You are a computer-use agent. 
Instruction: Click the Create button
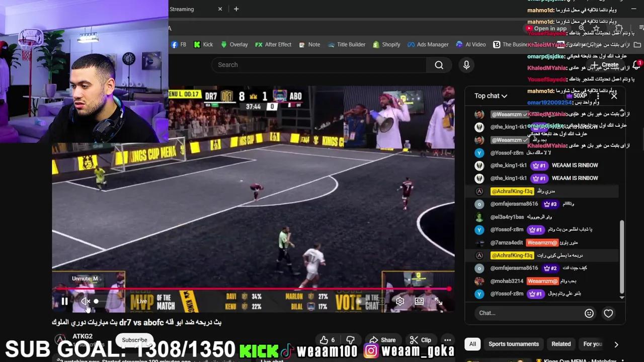coord(605,65)
